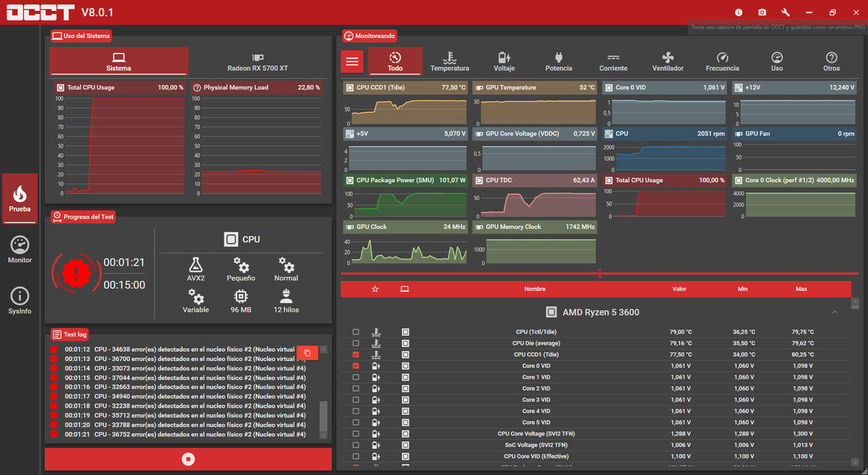This screenshot has width=868, height=475.
Task: Select the 00:01:21 log entry
Action: tap(186, 434)
